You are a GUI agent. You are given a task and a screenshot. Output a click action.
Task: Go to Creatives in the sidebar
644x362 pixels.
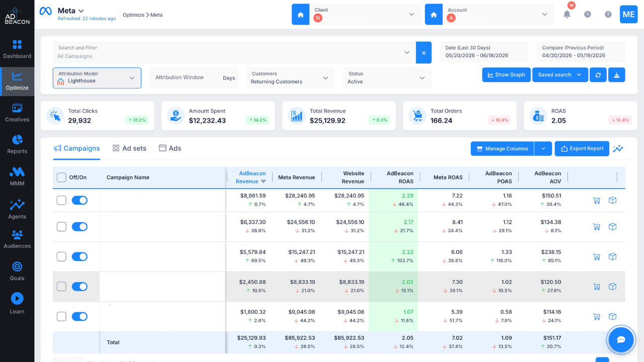pyautogui.click(x=17, y=113)
